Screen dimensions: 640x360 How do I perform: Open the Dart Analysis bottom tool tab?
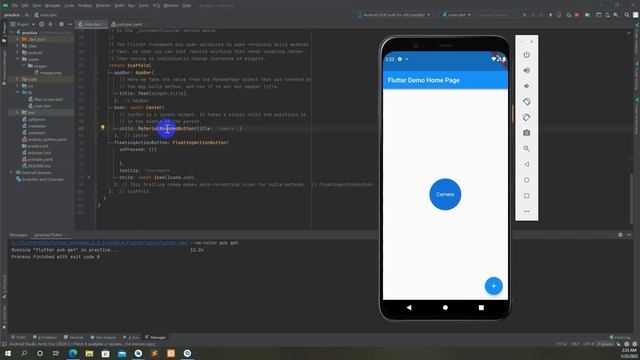pyautogui.click(x=103, y=338)
